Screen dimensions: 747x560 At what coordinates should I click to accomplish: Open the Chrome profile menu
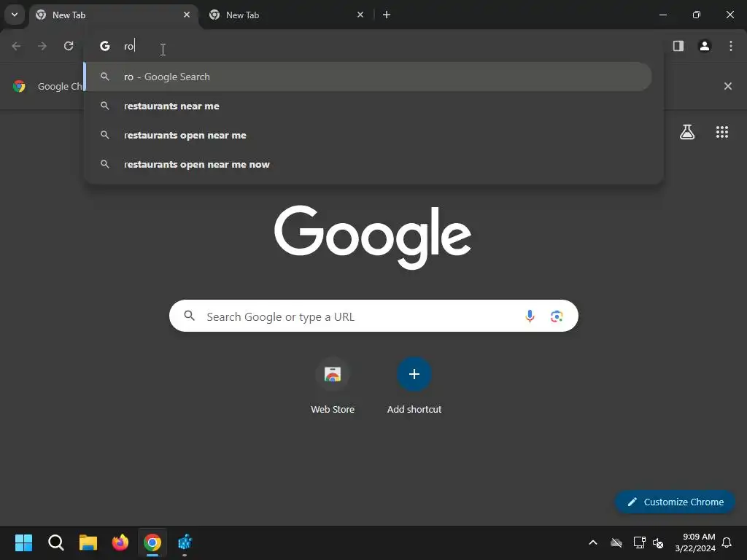pos(705,46)
